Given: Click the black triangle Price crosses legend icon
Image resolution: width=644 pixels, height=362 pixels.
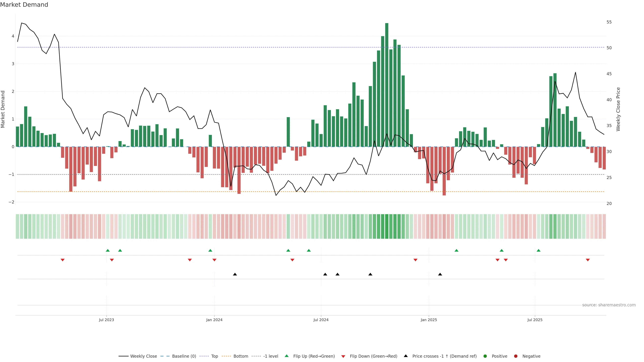Looking at the screenshot, I should (406, 356).
